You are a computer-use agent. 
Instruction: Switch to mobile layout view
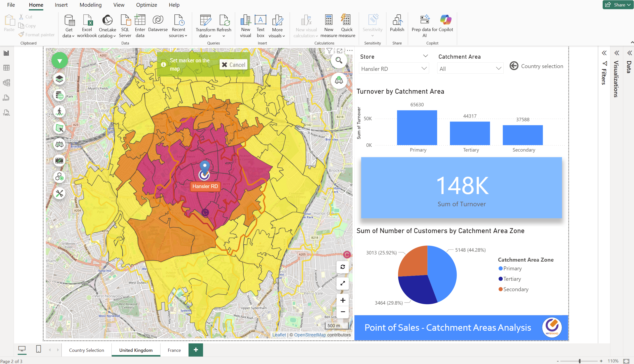pos(38,349)
